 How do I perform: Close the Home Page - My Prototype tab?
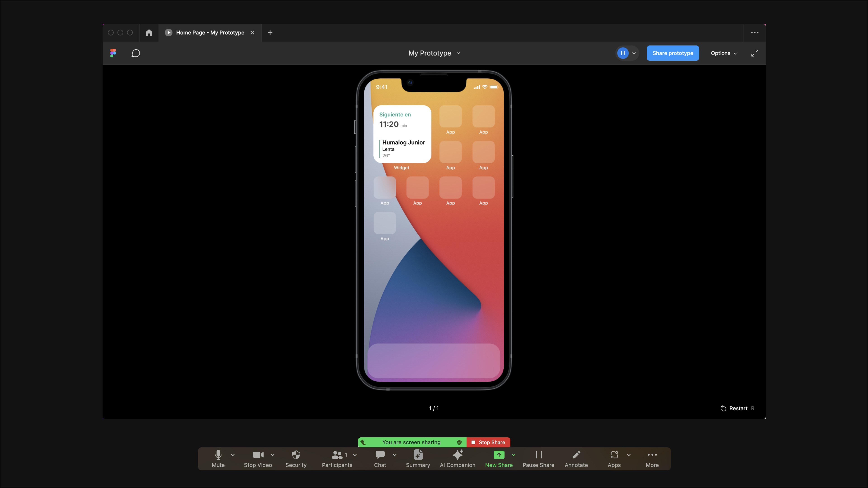(x=252, y=33)
